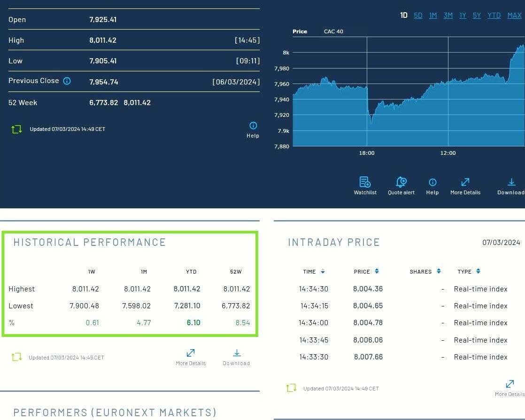Click the 12:00 marker on the chart axis
The width and height of the screenshot is (525, 420).
[448, 153]
